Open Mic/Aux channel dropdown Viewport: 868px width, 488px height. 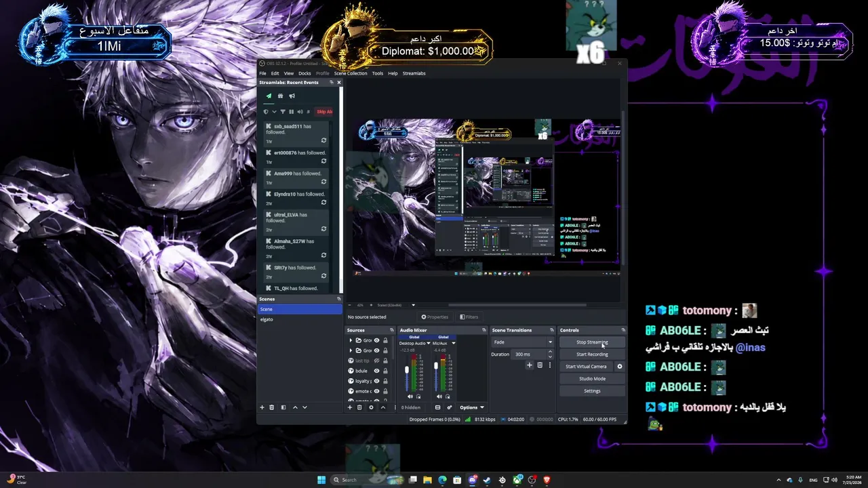pyautogui.click(x=453, y=343)
